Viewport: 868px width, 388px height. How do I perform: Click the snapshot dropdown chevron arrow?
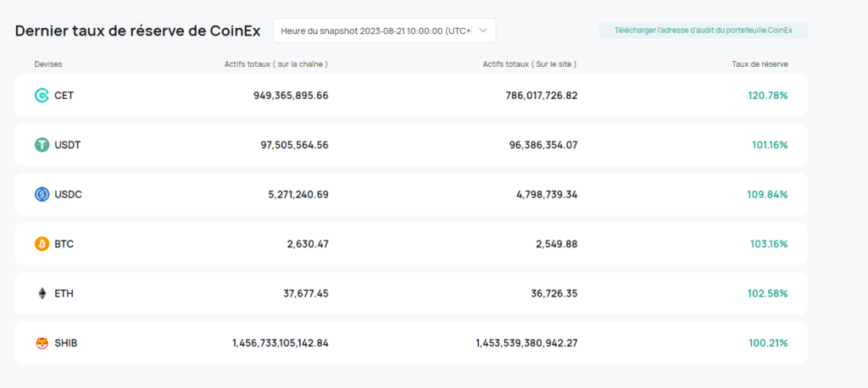pos(482,30)
